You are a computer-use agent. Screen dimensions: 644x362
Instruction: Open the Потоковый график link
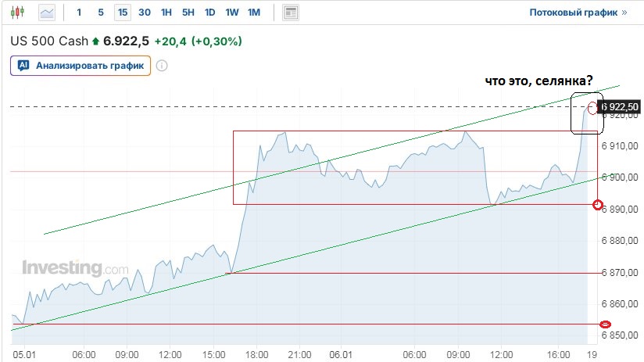tap(573, 13)
